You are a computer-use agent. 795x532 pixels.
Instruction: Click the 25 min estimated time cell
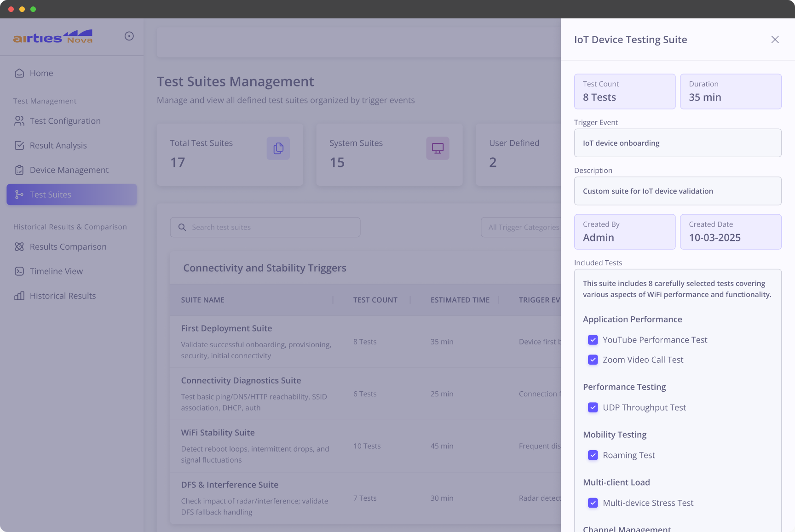[442, 394]
